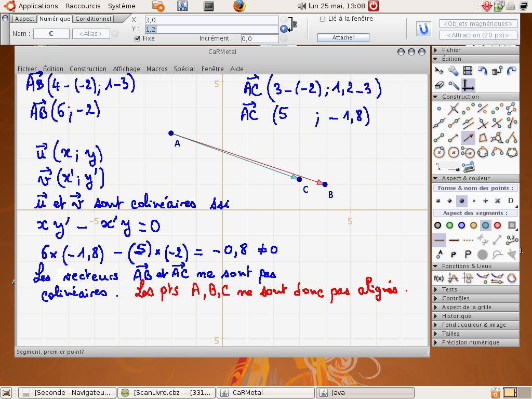532x399 pixels.
Task: Collapse the Construction panel section
Action: pos(460,97)
